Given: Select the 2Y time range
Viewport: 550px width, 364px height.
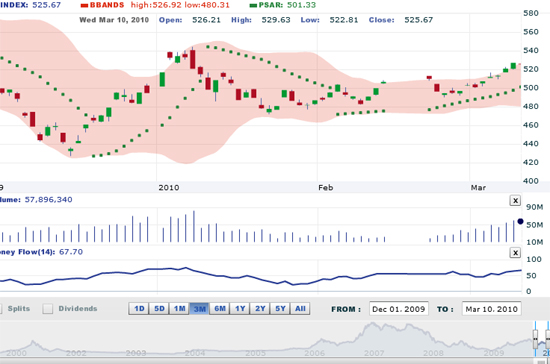Looking at the screenshot, I should (260, 309).
